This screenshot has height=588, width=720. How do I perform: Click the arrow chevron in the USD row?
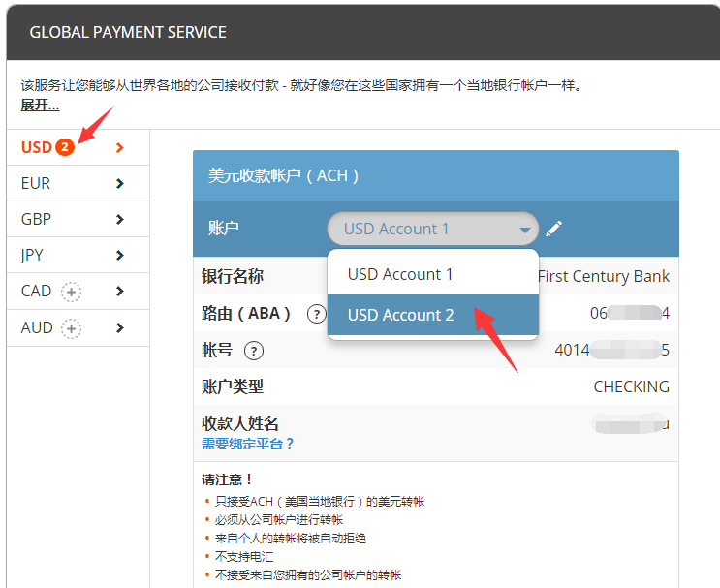tap(120, 147)
